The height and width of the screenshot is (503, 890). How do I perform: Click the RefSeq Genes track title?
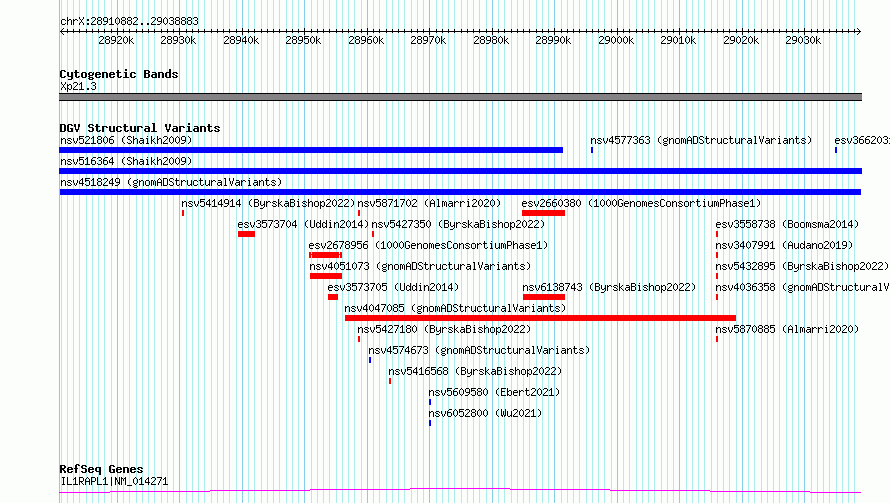101,470
